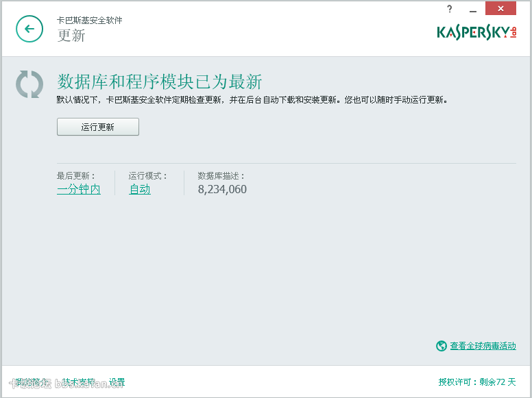The height and width of the screenshot is (398, 532).
Task: Open the 自动 run mode link
Action: pos(140,189)
